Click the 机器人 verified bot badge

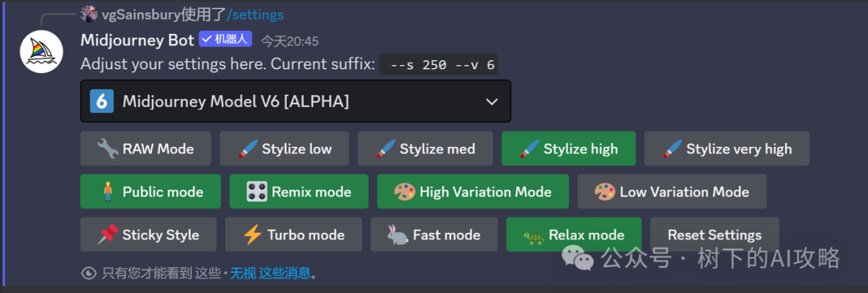click(x=226, y=39)
